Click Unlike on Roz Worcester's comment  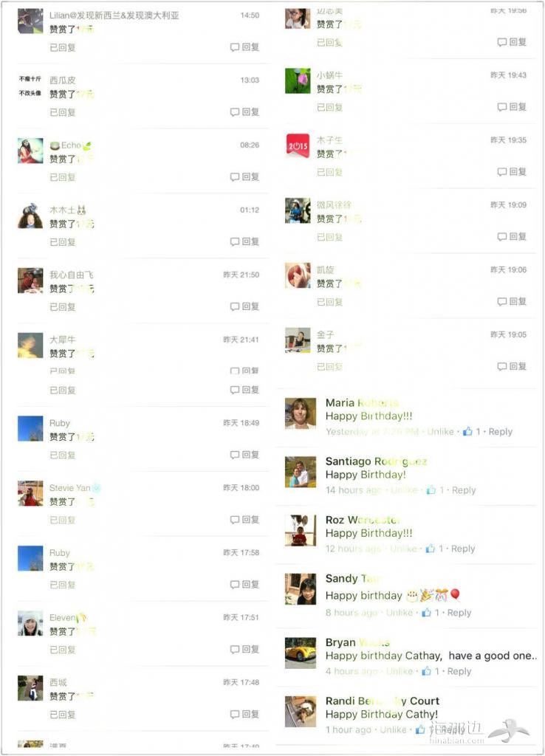pos(403,549)
